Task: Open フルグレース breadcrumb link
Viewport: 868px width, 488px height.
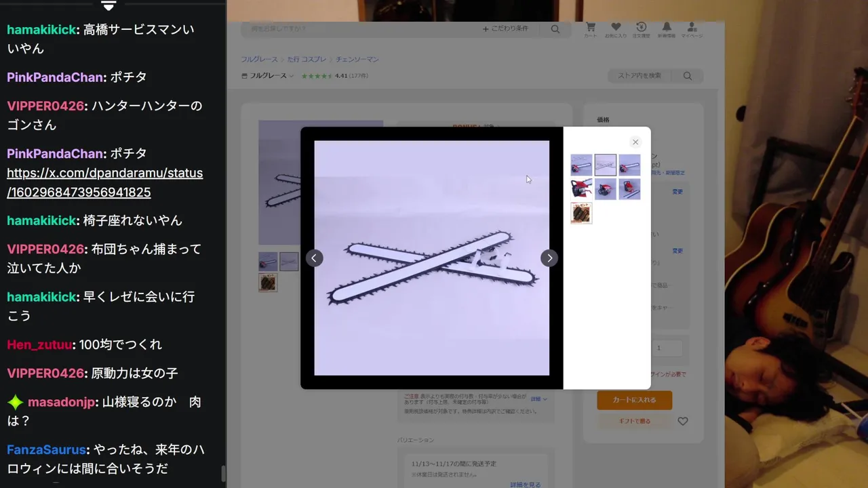Action: (x=259, y=60)
